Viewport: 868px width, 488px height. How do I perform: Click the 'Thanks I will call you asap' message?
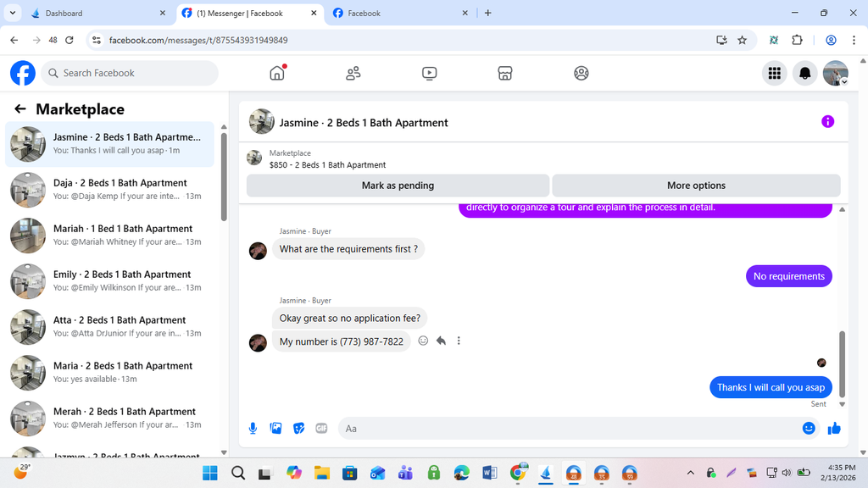tap(771, 387)
